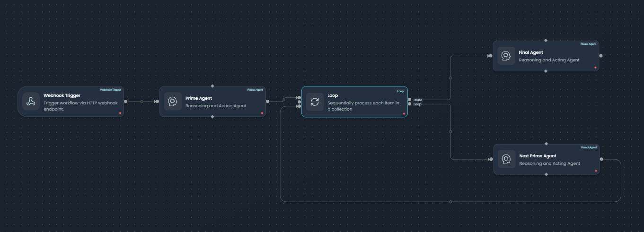Click the "WebhookTrigger" type badge
644x232 pixels.
pyautogui.click(x=110, y=89)
